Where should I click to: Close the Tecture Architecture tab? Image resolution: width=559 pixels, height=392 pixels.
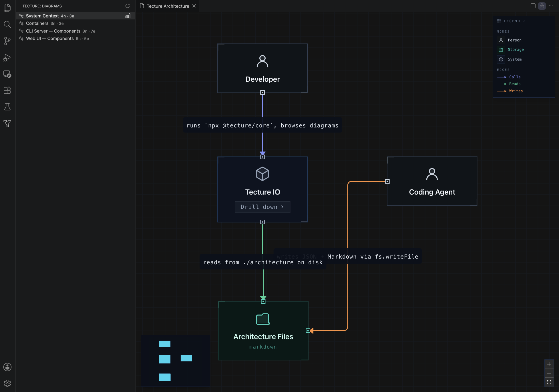(194, 6)
